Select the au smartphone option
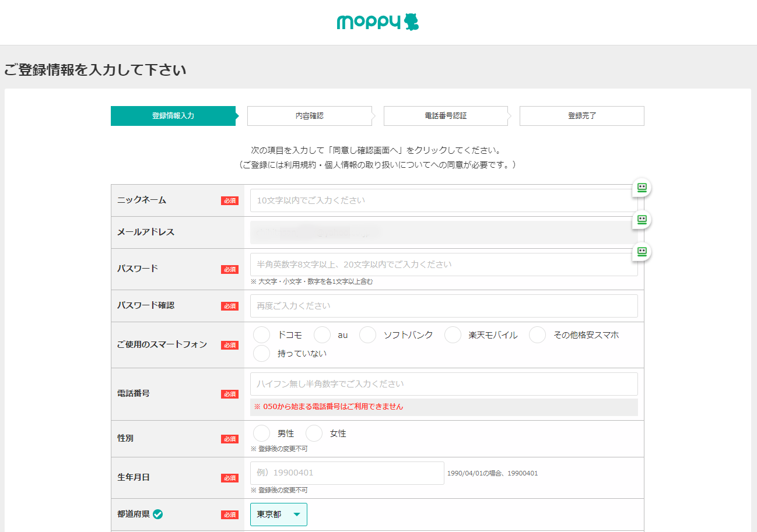This screenshot has width=757, height=532. click(322, 334)
